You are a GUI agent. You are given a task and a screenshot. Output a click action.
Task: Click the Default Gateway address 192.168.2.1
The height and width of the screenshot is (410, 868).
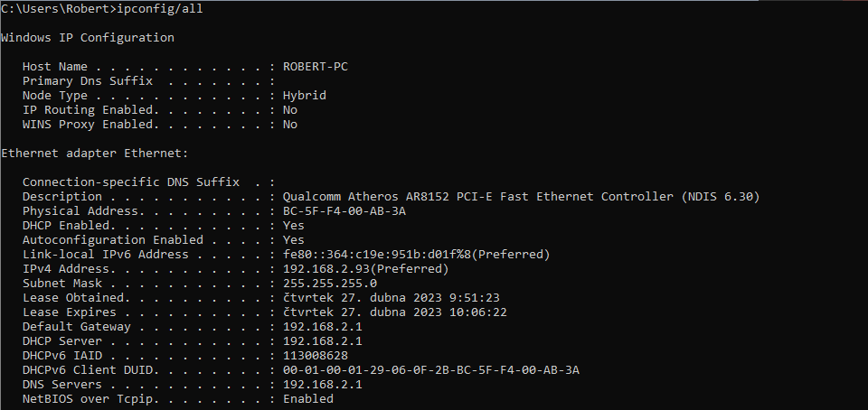pyautogui.click(x=322, y=327)
